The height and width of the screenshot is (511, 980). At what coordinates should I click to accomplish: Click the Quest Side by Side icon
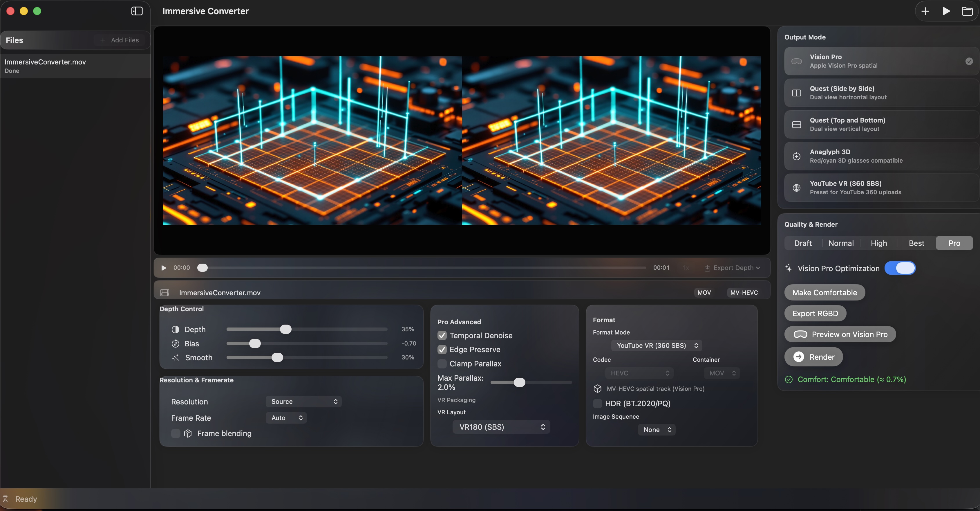tap(796, 93)
